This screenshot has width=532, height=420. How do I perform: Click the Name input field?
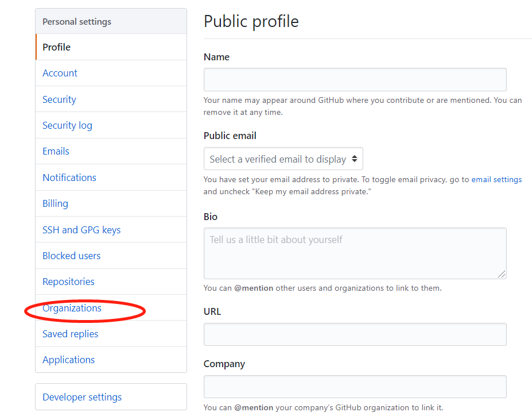[x=355, y=79]
